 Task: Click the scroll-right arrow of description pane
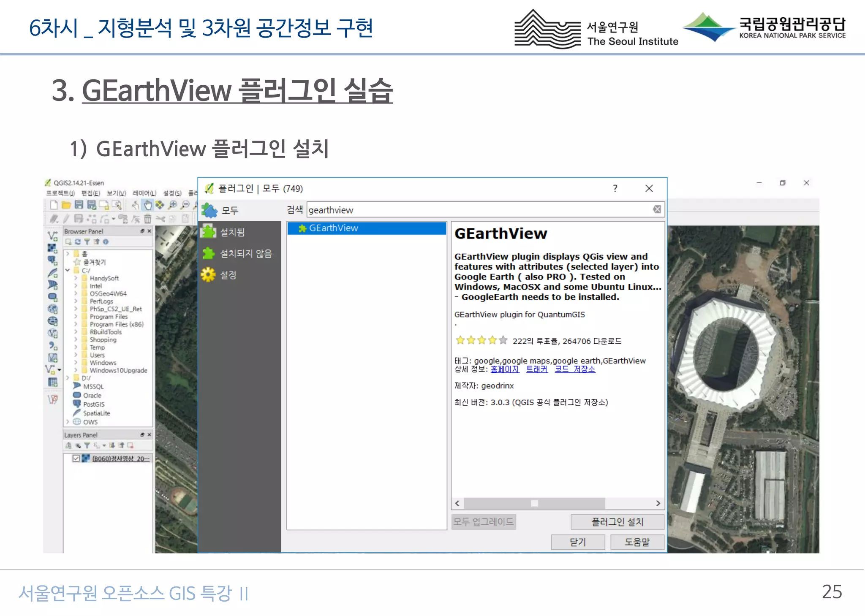pyautogui.click(x=658, y=503)
